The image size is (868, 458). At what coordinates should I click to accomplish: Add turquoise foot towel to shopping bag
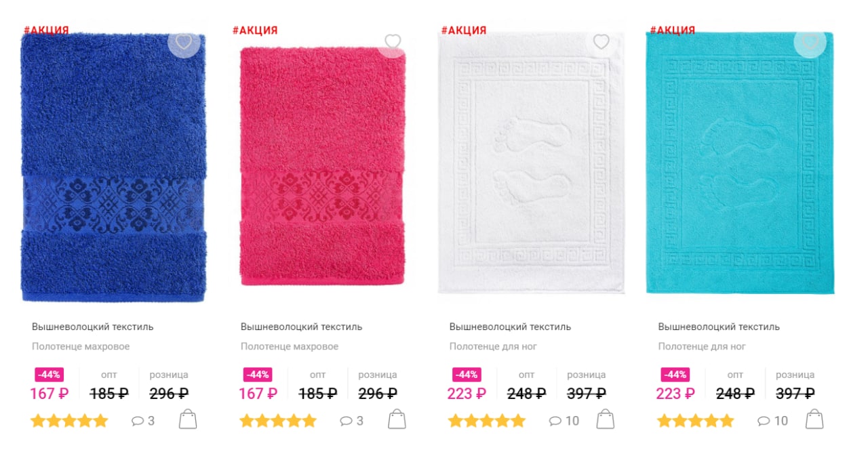[814, 419]
